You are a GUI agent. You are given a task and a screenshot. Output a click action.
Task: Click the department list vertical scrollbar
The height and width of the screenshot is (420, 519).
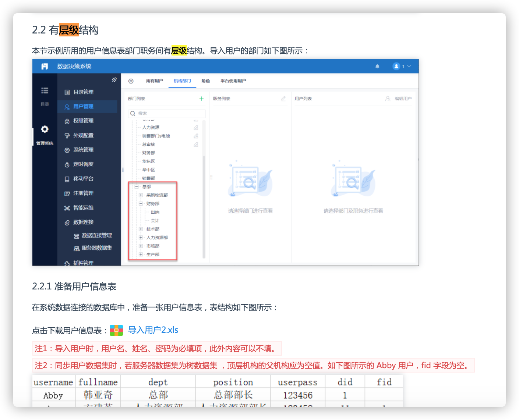pos(204,207)
